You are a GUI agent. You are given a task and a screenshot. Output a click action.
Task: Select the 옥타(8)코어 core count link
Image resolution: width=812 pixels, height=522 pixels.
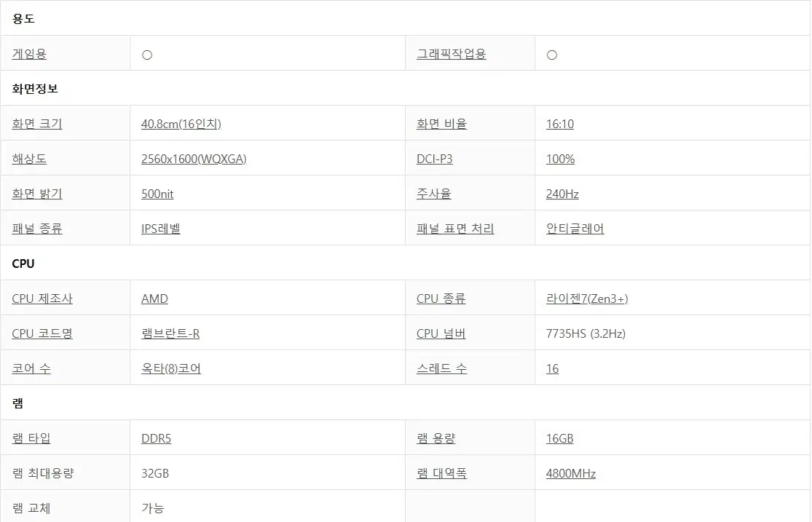coord(171,368)
